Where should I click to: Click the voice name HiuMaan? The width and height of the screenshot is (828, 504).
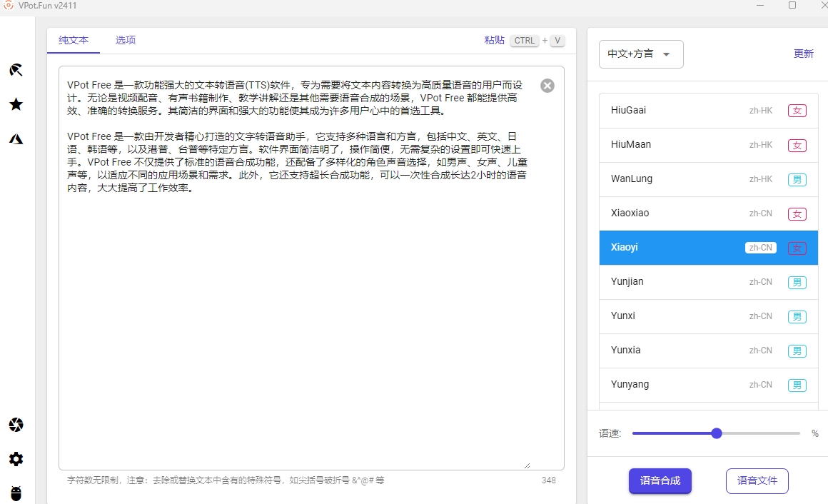631,144
